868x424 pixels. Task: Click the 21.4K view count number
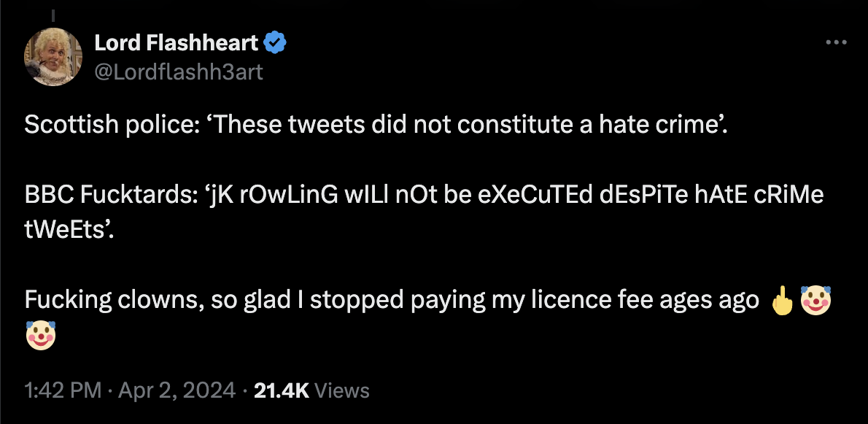click(x=281, y=390)
